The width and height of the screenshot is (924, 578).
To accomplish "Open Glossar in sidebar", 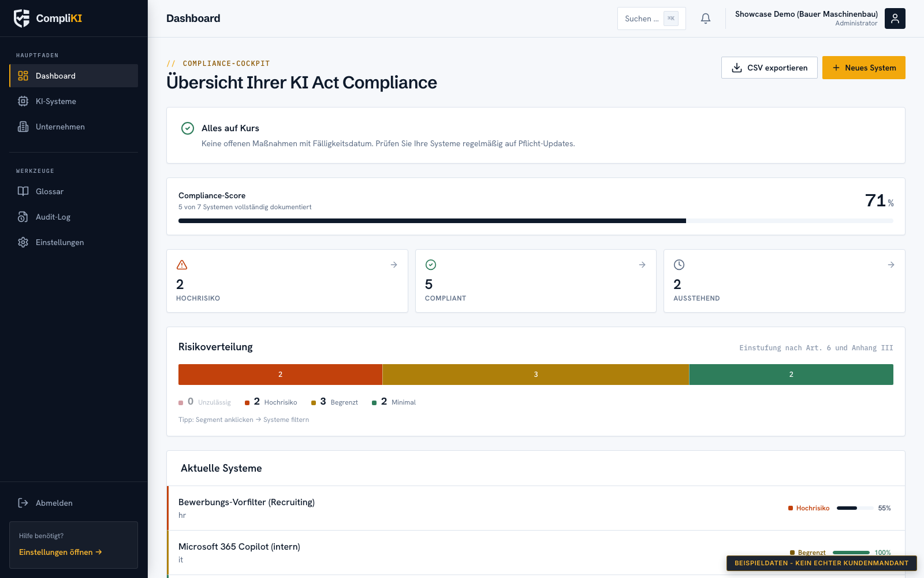I will 73,191.
